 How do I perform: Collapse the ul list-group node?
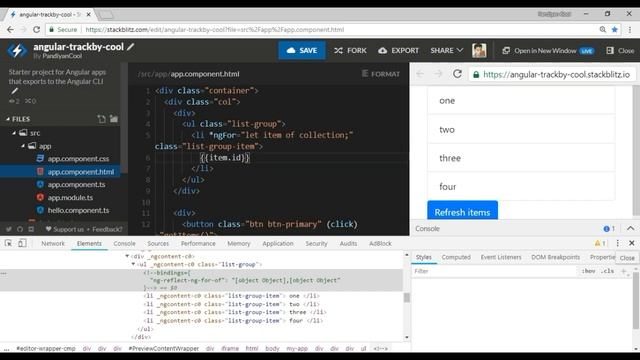tap(133, 264)
